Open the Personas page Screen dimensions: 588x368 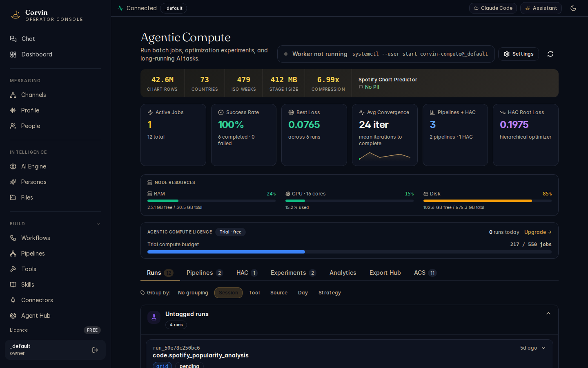[55, 182]
